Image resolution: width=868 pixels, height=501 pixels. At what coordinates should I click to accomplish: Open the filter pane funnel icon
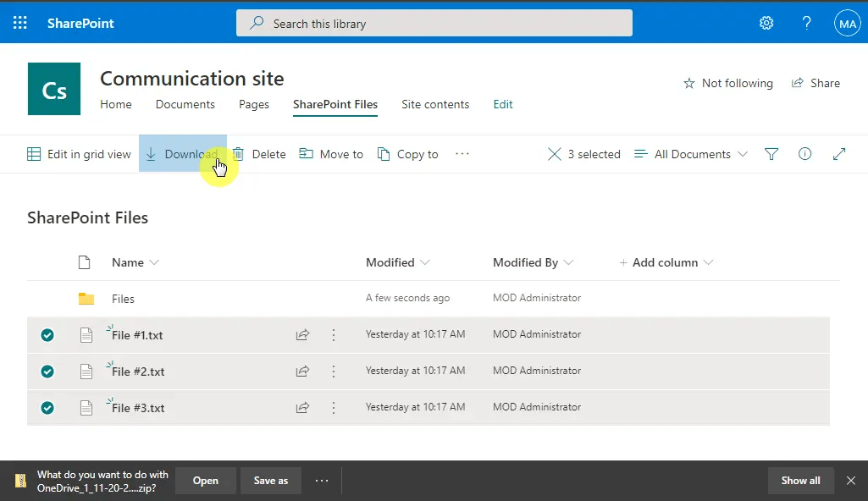(x=771, y=154)
